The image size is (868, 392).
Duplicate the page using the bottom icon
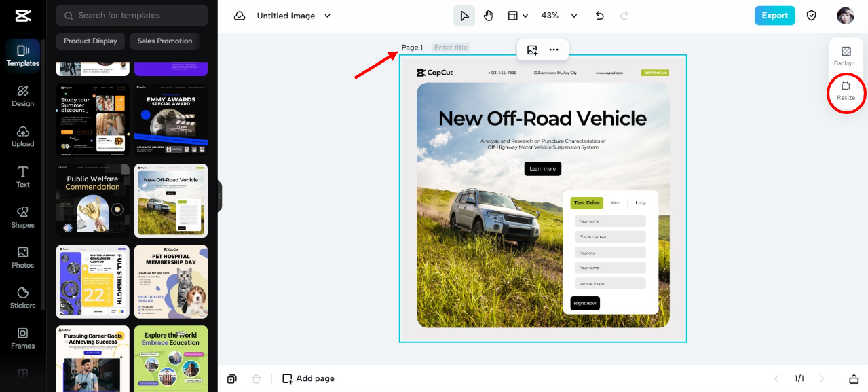(x=232, y=378)
